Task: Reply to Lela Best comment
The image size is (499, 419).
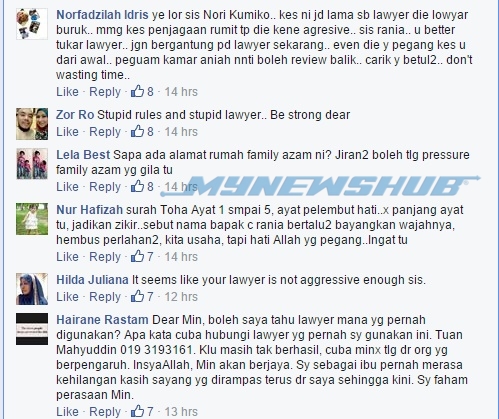Action: pyautogui.click(x=105, y=187)
